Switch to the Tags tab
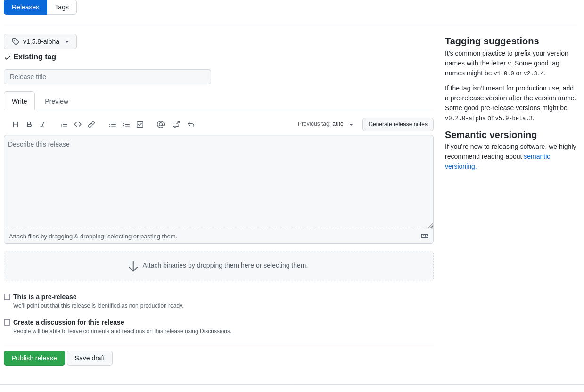 62,7
